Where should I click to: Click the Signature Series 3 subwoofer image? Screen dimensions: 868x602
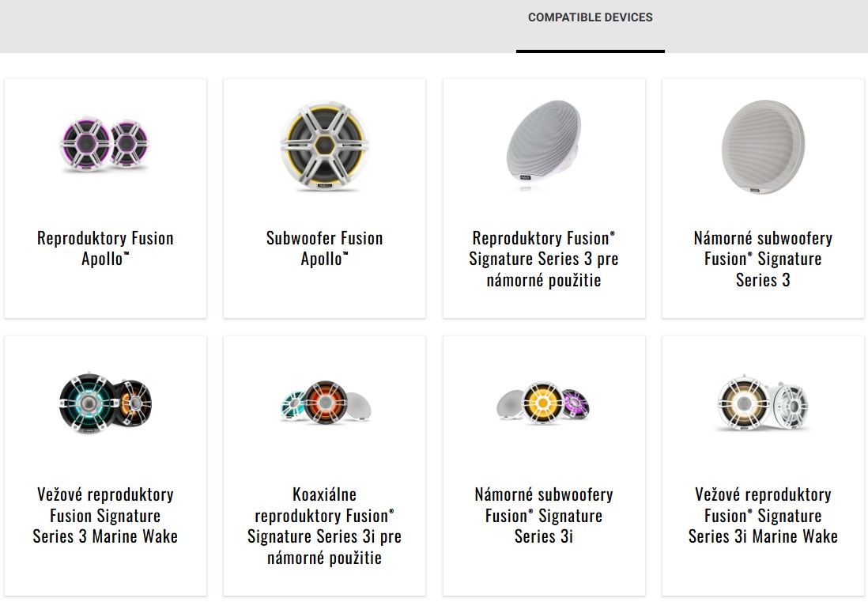pos(763,147)
